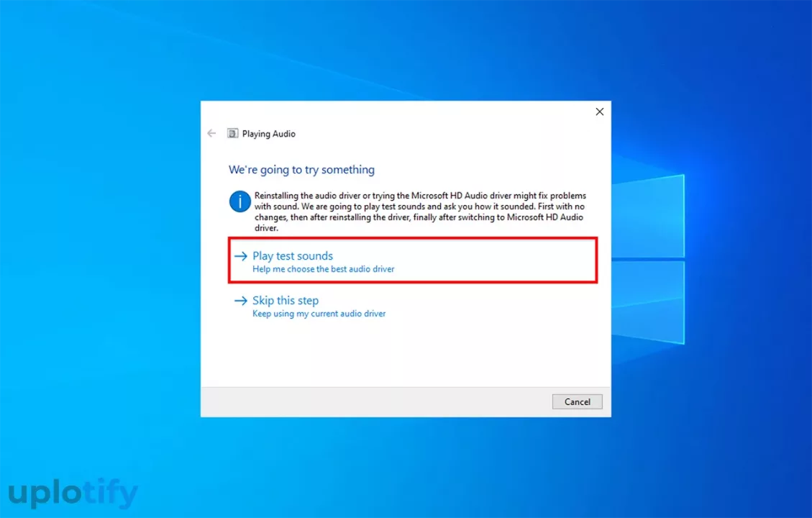This screenshot has height=518, width=812.
Task: Click the uplotify watermark logo
Action: tap(73, 494)
